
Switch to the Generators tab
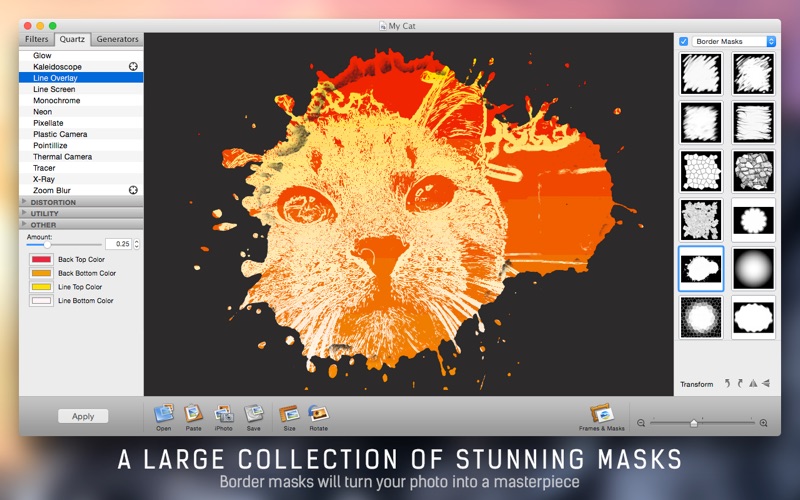117,39
